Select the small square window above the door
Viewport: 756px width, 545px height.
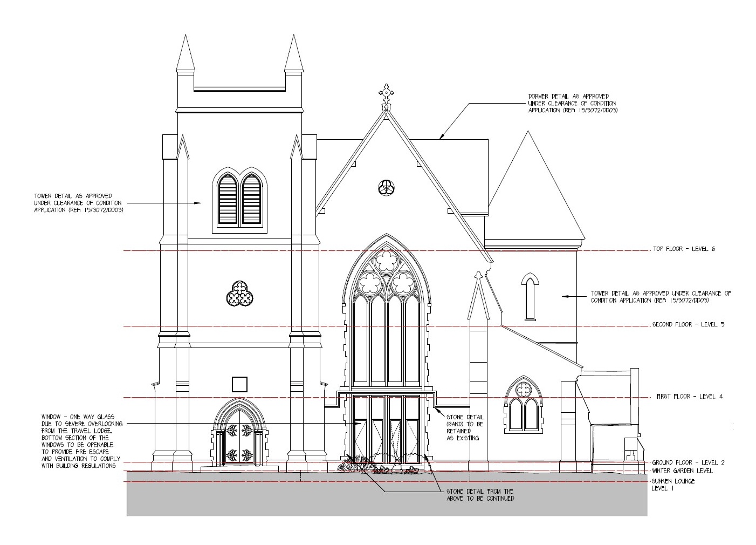pyautogui.click(x=239, y=384)
